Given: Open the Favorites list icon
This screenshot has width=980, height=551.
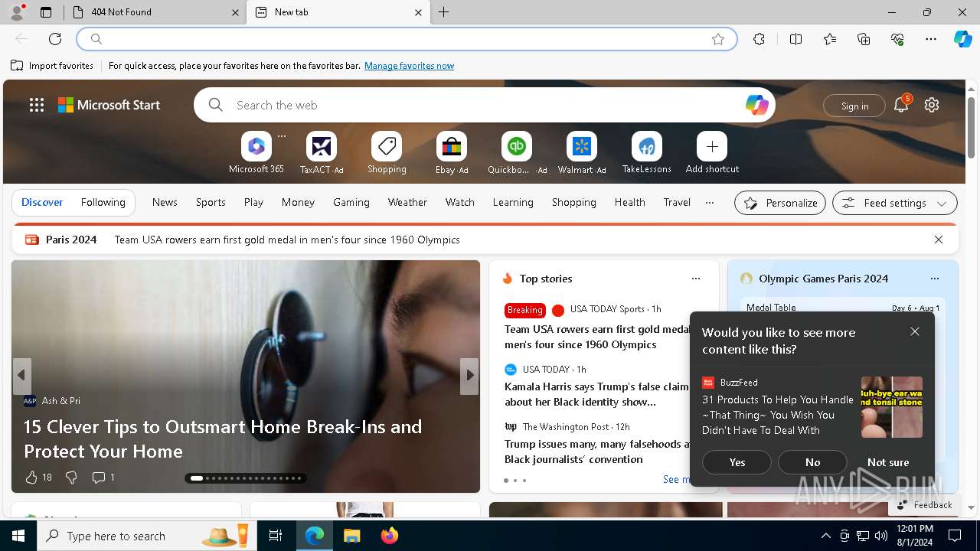Looking at the screenshot, I should point(830,39).
